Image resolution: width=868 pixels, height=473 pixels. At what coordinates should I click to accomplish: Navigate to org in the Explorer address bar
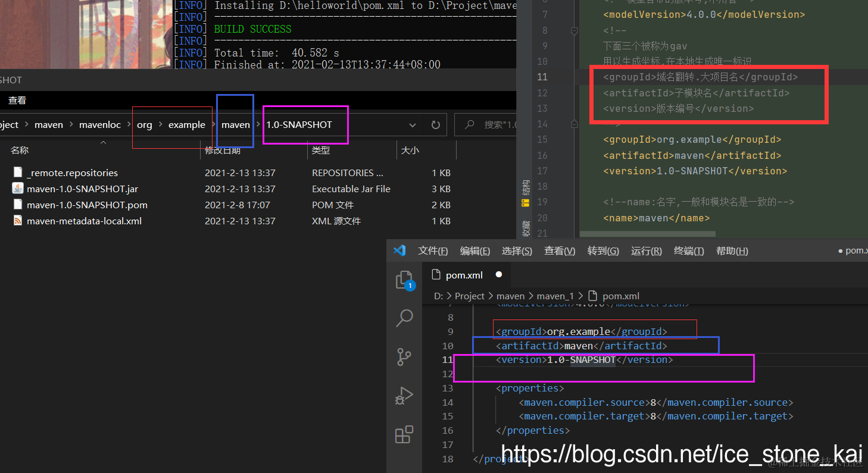point(145,125)
